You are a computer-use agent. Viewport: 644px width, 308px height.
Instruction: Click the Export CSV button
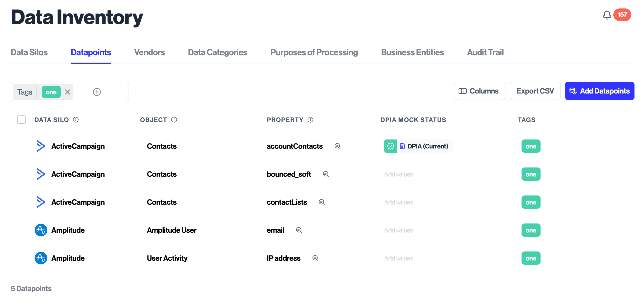click(535, 91)
